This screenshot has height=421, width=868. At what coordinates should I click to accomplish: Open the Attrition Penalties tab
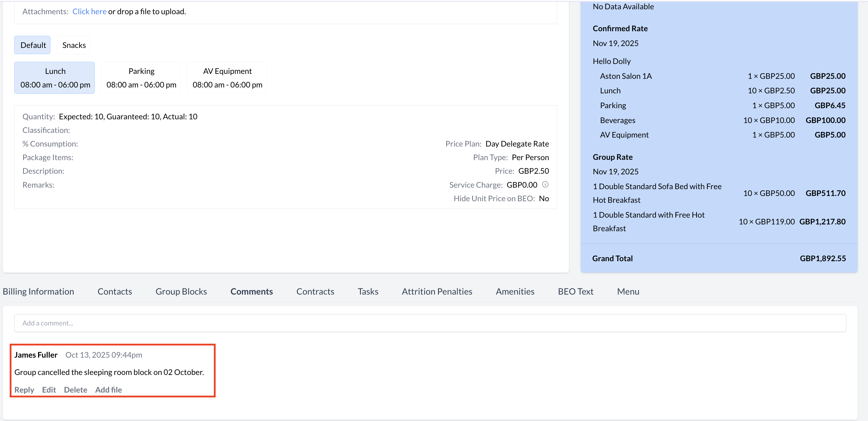click(437, 291)
